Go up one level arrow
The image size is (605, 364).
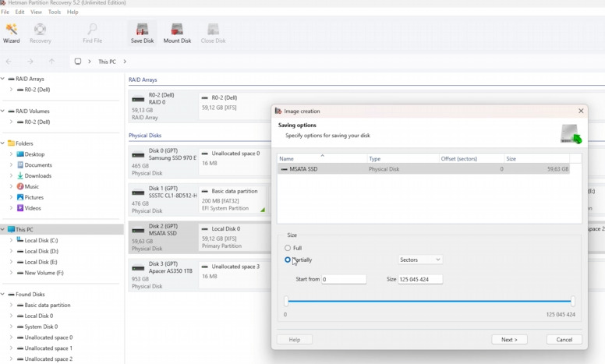(x=51, y=62)
